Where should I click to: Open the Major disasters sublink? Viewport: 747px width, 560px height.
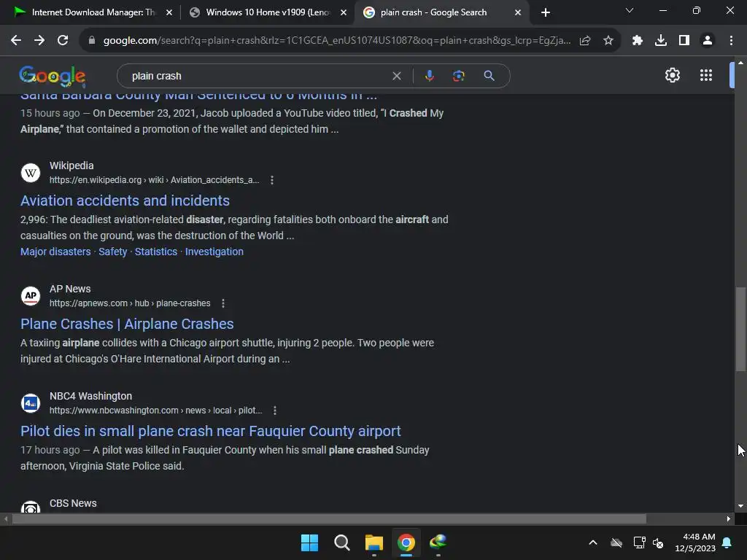pos(55,252)
